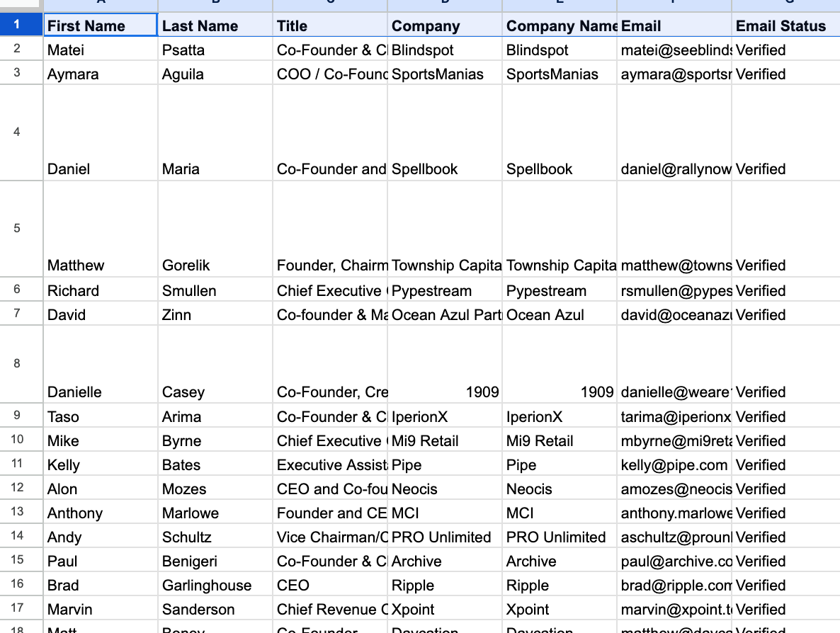The width and height of the screenshot is (840, 633).
Task: Click last name cell 'Schultz'
Action: click(x=215, y=536)
